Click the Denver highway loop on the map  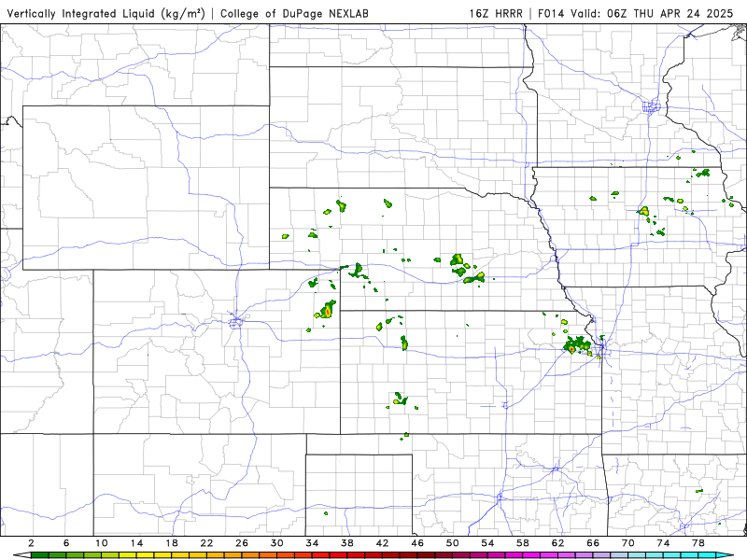tap(236, 322)
